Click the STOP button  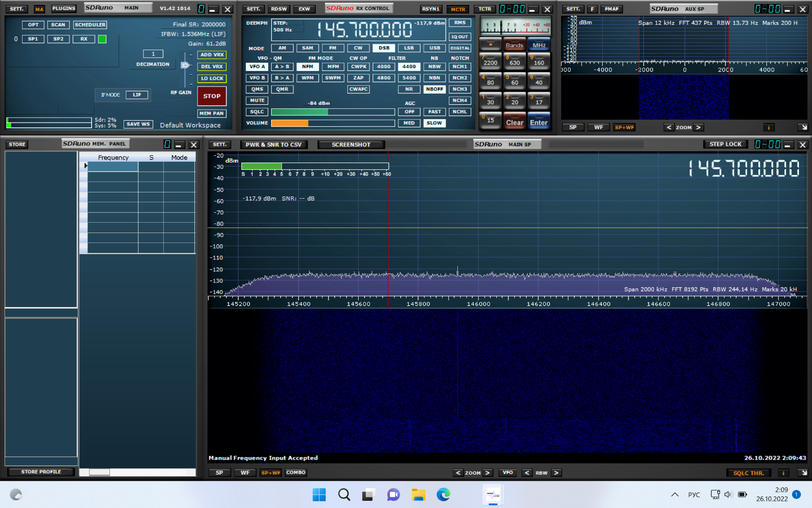[212, 96]
